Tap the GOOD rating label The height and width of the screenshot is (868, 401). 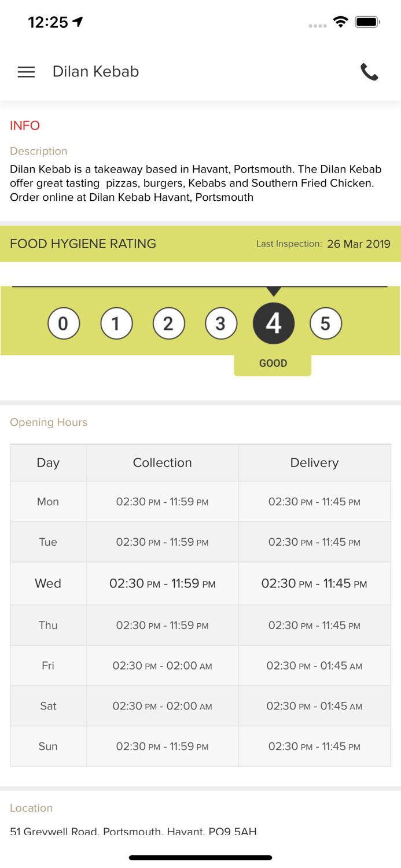(273, 363)
